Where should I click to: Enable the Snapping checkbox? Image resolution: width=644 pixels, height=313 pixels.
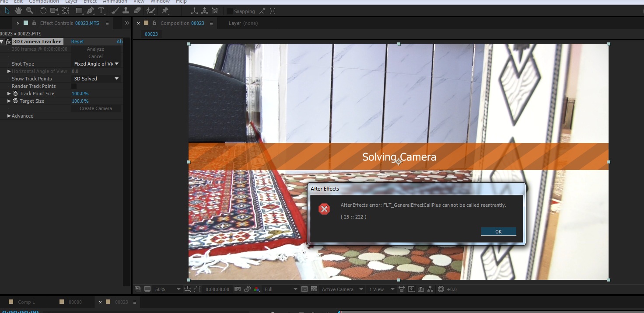[x=230, y=11]
